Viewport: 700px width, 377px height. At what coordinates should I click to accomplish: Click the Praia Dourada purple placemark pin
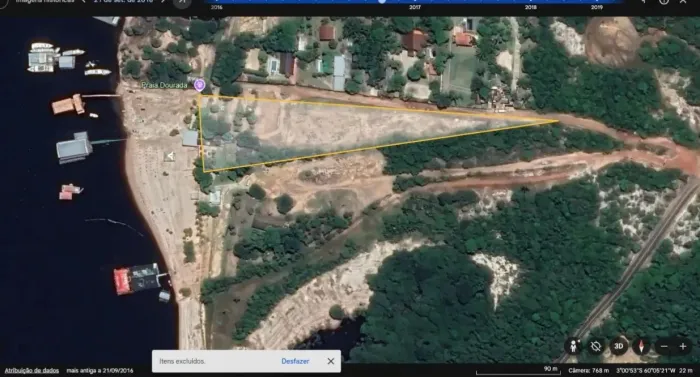coord(200,85)
